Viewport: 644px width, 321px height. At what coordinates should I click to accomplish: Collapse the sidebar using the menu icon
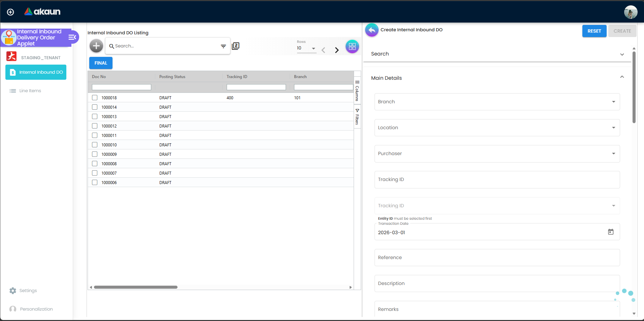point(72,37)
